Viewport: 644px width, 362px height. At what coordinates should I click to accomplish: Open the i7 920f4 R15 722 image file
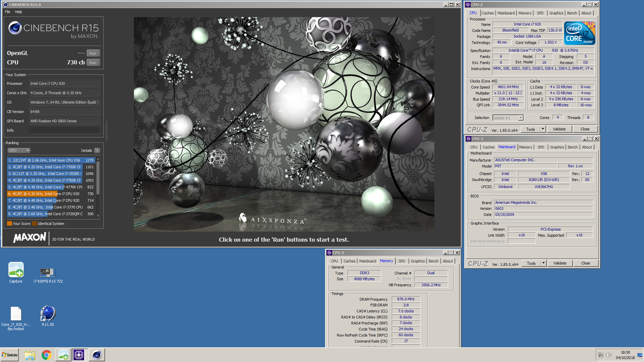click(x=48, y=276)
